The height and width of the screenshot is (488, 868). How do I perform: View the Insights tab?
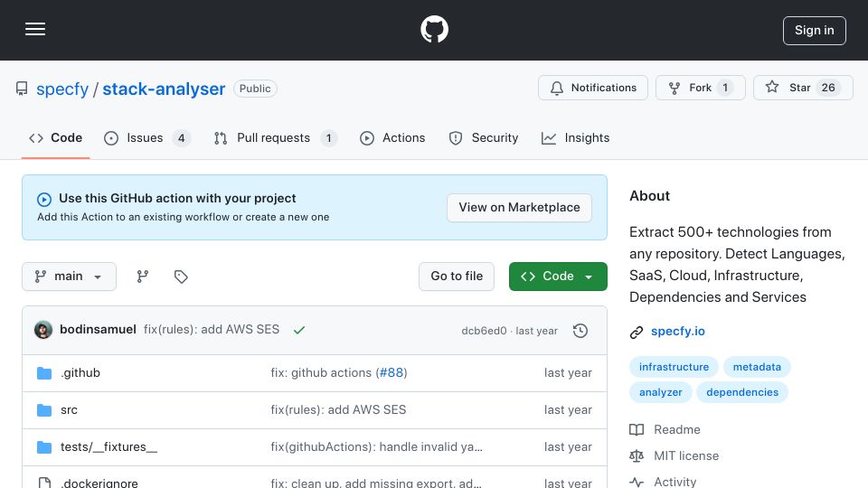[x=576, y=137]
